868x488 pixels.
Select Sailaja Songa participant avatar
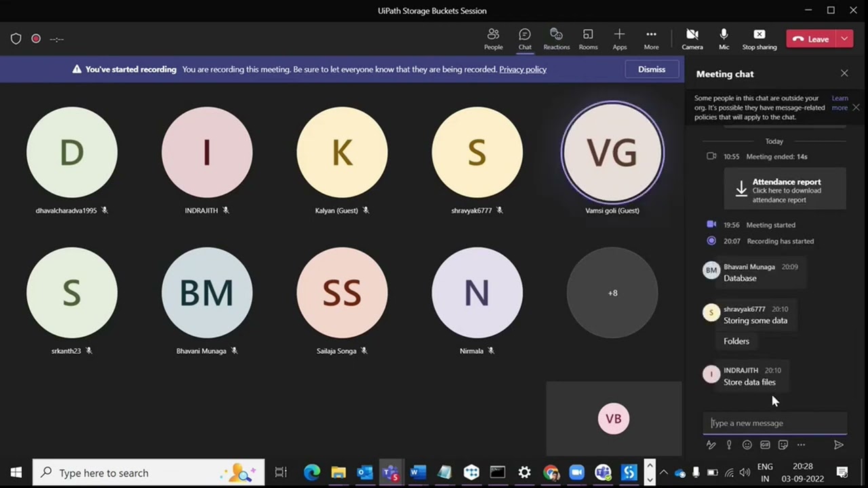pos(342,293)
